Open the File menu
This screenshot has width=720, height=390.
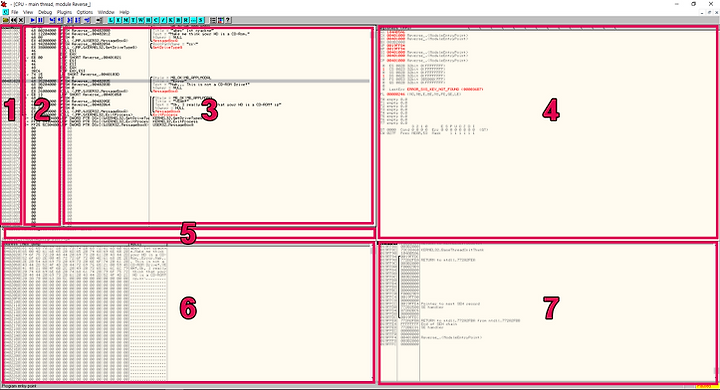(x=15, y=12)
